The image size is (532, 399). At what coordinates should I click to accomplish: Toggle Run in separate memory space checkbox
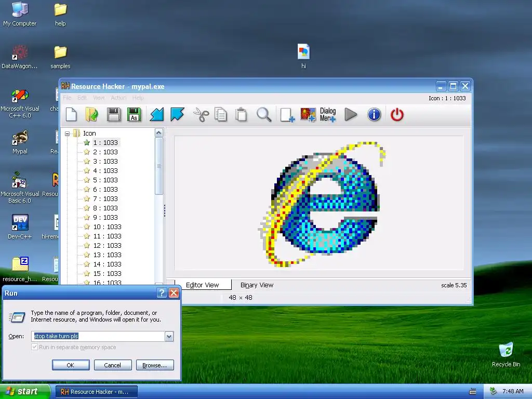pos(34,347)
